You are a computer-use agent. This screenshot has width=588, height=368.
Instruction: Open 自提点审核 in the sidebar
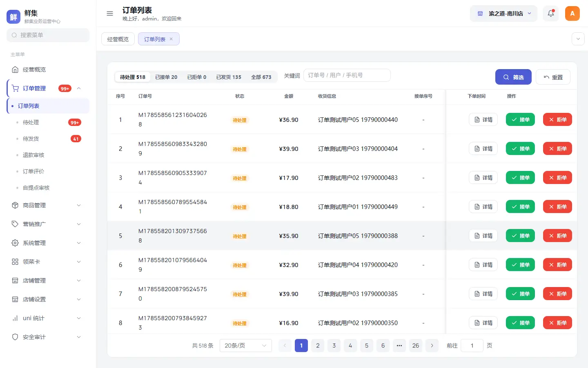pyautogui.click(x=36, y=188)
